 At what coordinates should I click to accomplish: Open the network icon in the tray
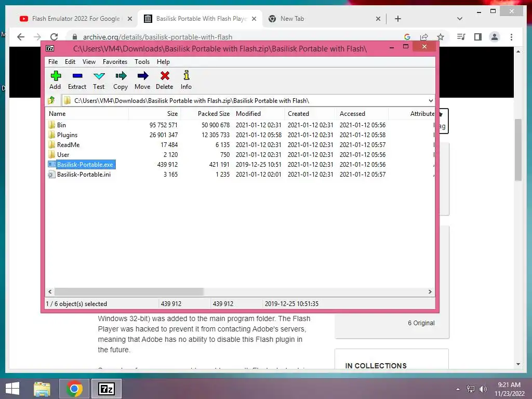(471, 389)
